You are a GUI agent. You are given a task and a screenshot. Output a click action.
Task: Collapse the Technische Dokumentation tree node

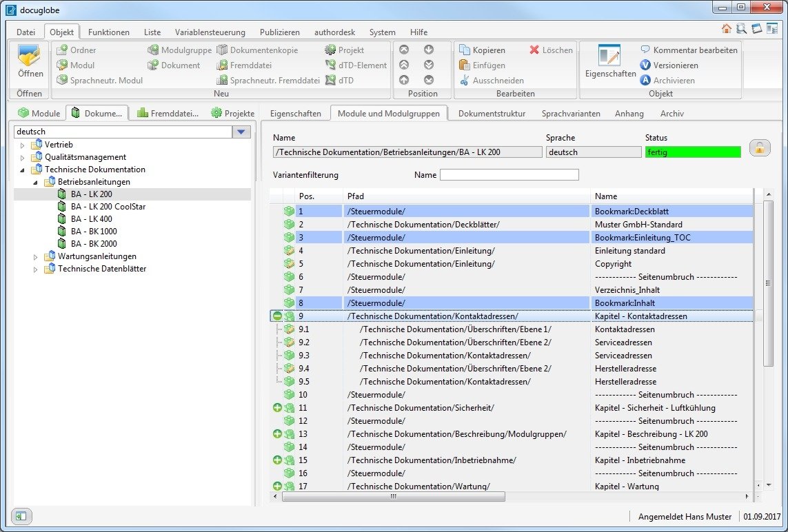[x=22, y=170]
